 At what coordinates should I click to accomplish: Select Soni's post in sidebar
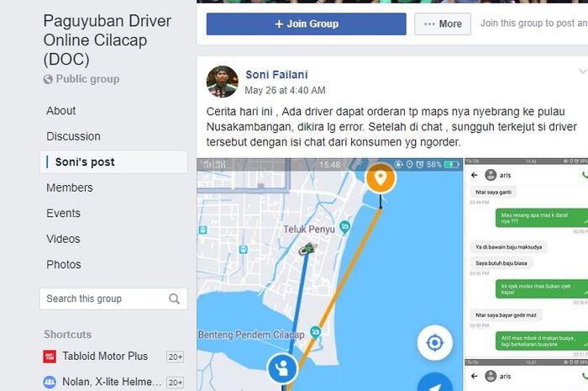(x=113, y=162)
